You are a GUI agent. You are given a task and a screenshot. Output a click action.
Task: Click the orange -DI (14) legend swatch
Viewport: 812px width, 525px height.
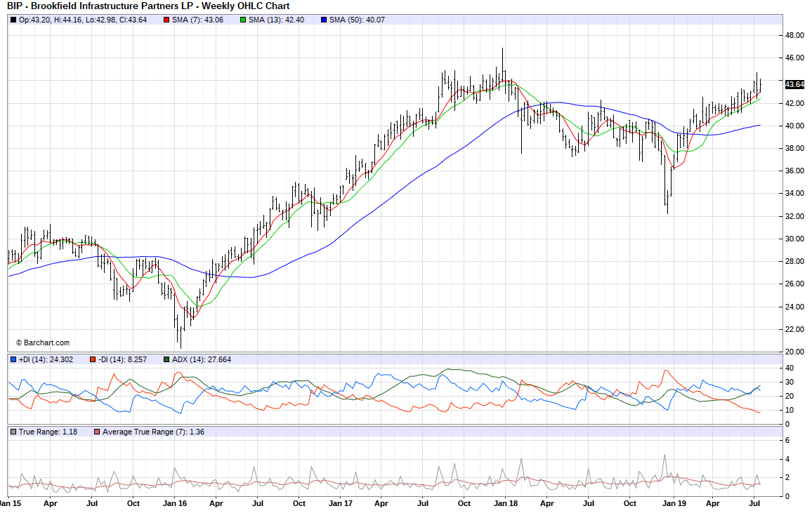click(x=93, y=359)
